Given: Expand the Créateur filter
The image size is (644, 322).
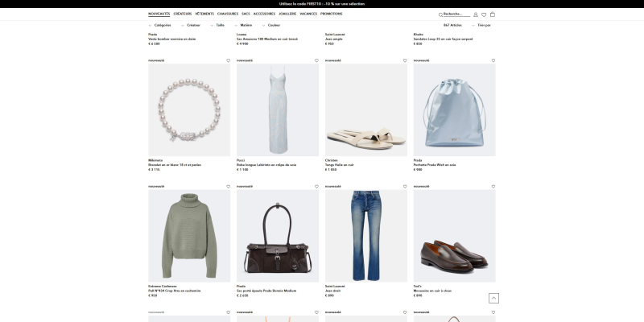Looking at the screenshot, I should click(x=191, y=25).
